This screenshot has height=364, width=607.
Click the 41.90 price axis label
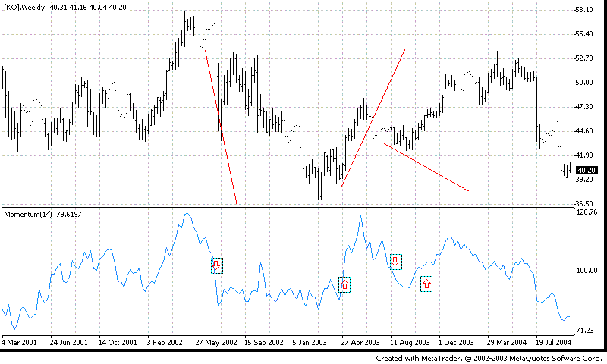[584, 155]
